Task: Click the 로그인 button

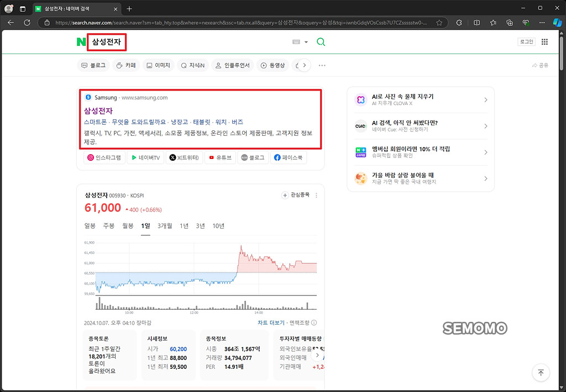Action: 526,42
